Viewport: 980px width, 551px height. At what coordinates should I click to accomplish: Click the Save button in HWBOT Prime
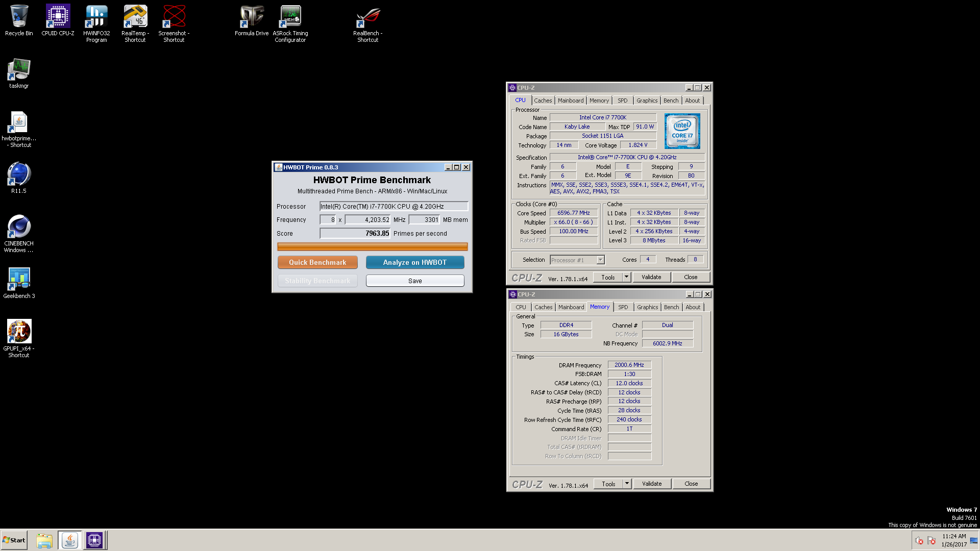click(x=415, y=281)
